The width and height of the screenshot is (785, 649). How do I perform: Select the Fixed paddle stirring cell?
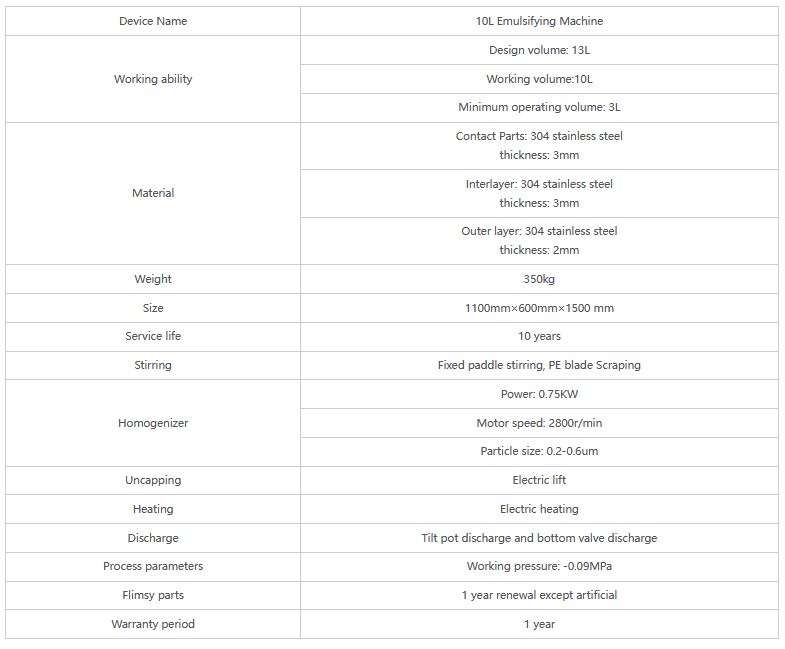pos(539,365)
